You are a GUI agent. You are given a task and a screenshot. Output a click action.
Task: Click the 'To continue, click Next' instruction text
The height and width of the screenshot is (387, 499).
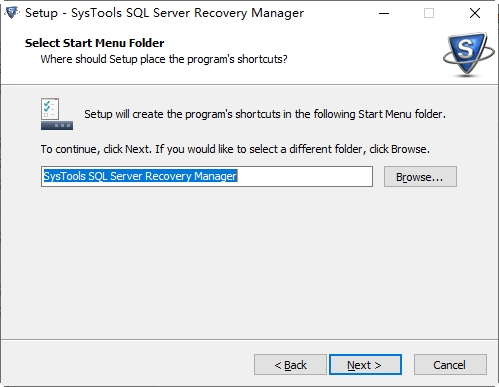235,149
